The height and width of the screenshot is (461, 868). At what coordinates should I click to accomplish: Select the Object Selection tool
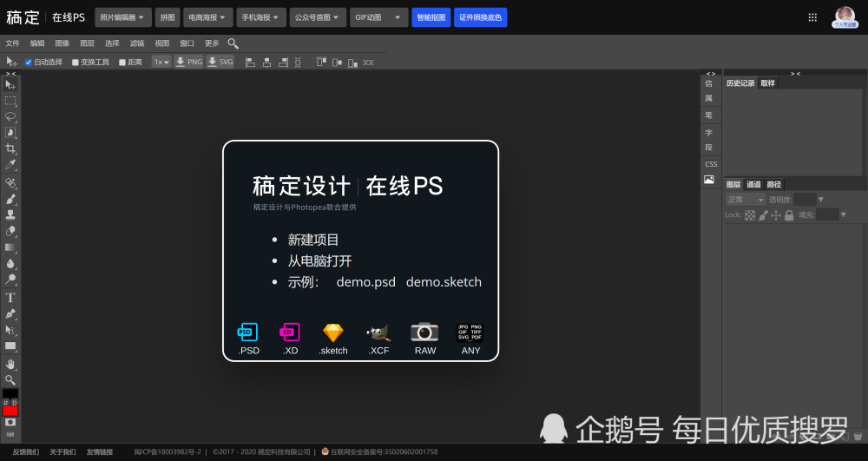point(10,133)
